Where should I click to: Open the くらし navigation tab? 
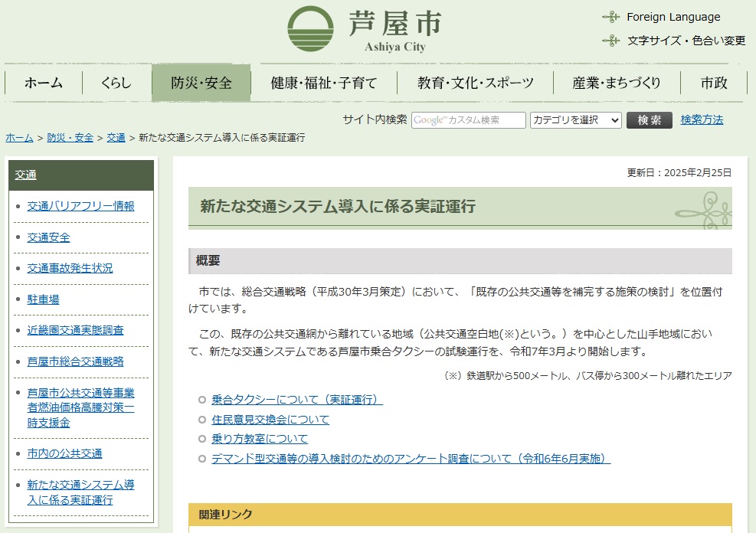tap(116, 83)
